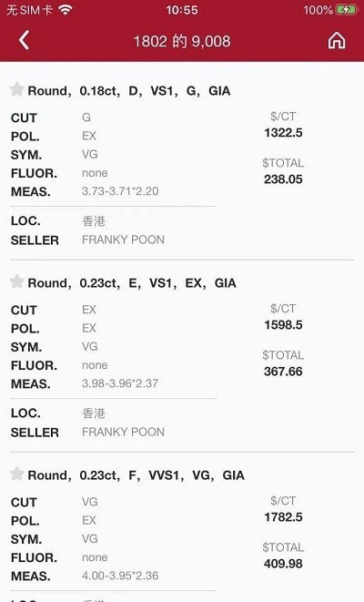Image resolution: width=364 pixels, height=602 pixels.
Task: Open the Round 0.18ct D VS1 listing title
Action: tap(129, 91)
